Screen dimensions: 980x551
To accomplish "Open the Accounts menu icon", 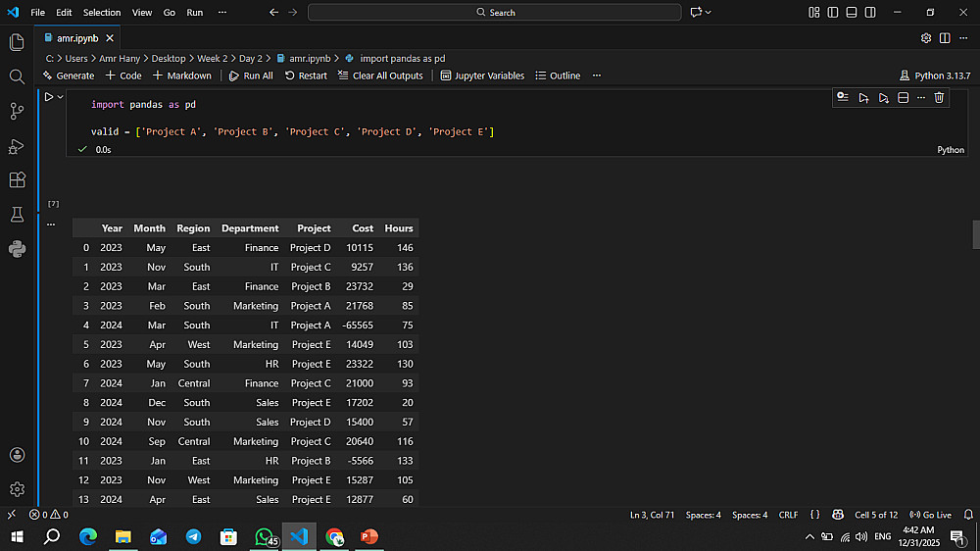I will (x=17, y=455).
